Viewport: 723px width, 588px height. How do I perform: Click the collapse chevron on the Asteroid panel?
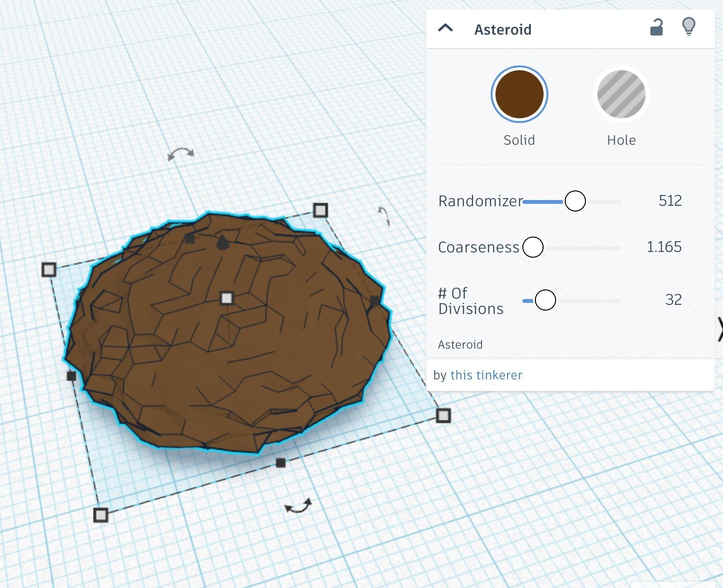[x=446, y=27]
